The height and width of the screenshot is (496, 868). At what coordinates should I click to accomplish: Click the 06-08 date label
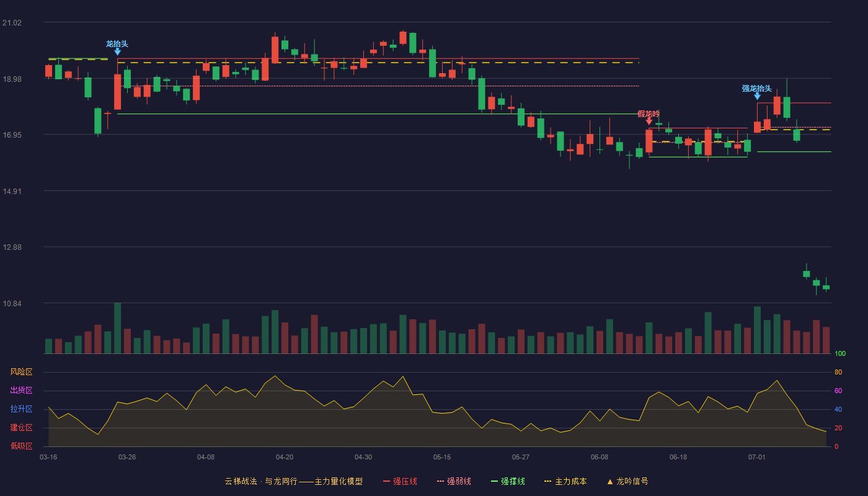coord(600,457)
